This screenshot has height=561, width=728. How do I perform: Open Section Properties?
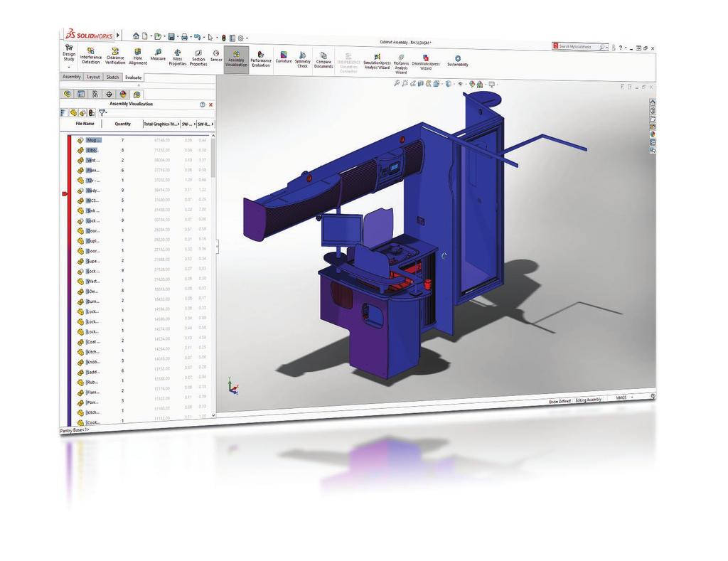click(198, 58)
